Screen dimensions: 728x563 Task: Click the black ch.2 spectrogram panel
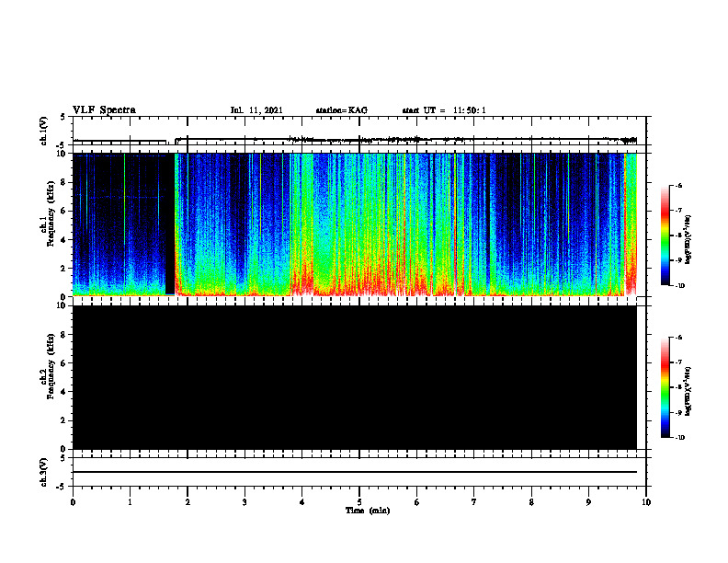[x=355, y=377]
